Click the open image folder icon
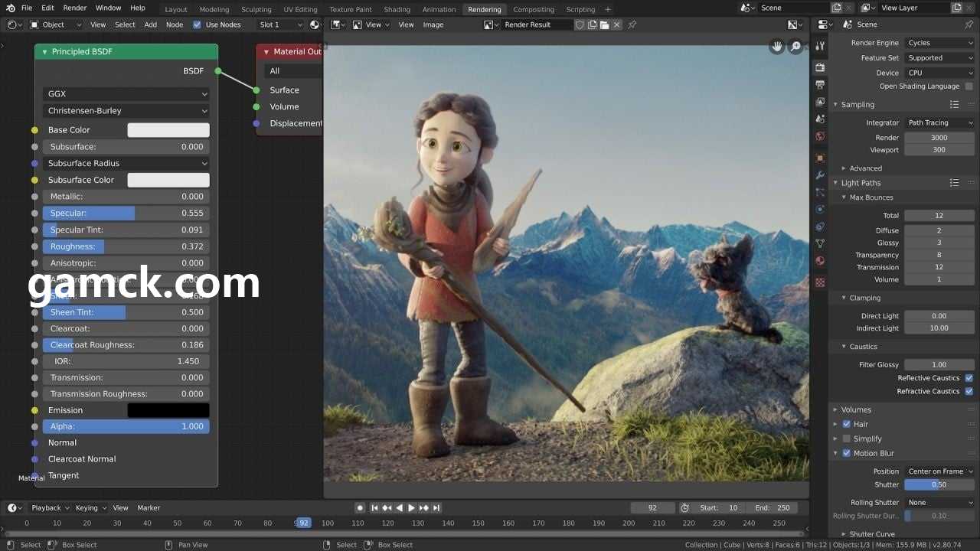The width and height of the screenshot is (980, 551). tap(604, 24)
